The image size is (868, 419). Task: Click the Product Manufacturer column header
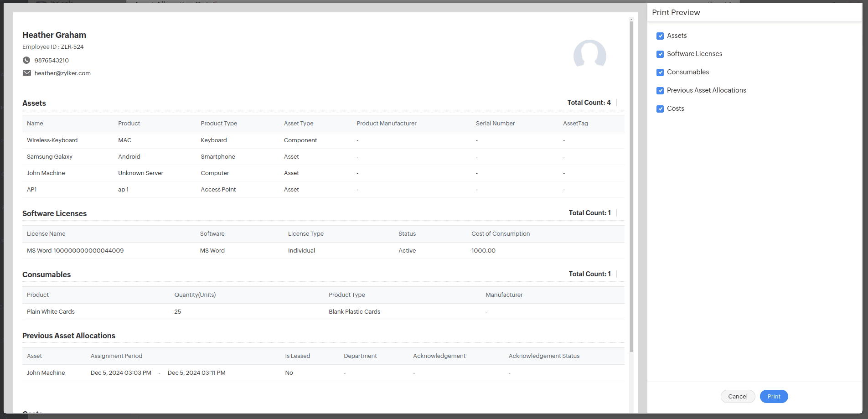point(387,124)
